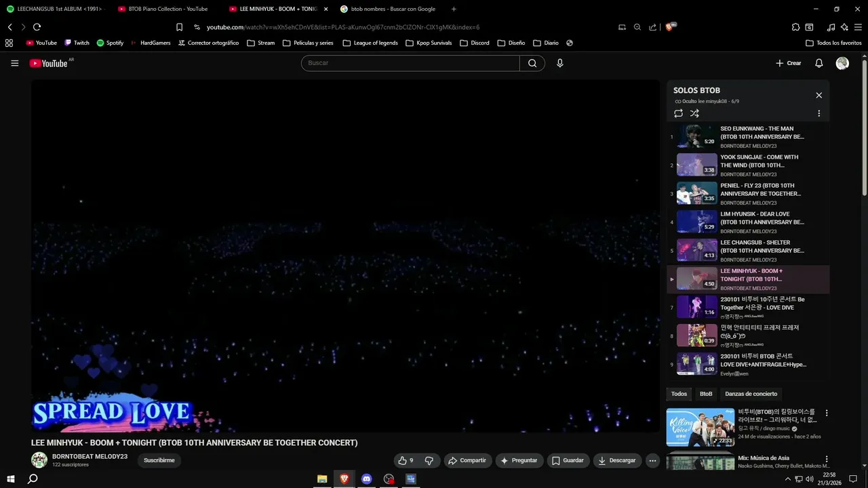Start voice search with microphone icon

tap(559, 63)
